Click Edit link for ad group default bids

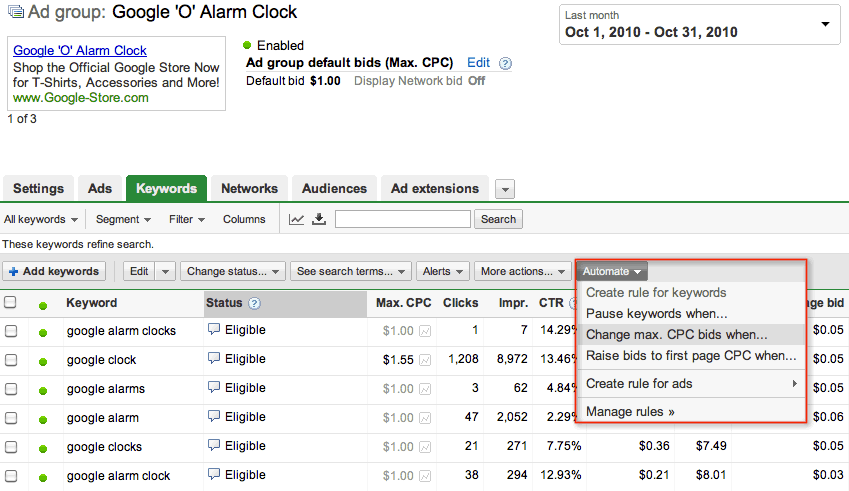click(x=479, y=63)
